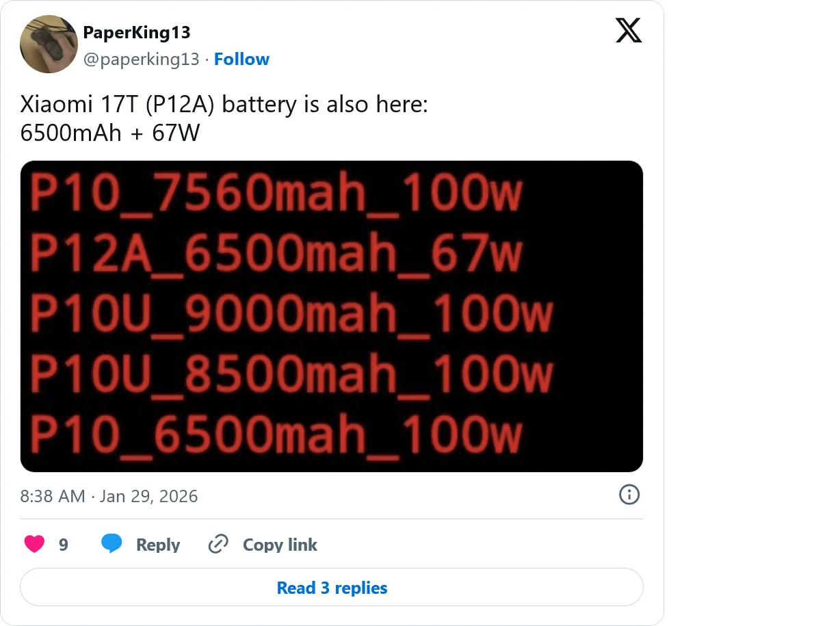The height and width of the screenshot is (626, 840).
Task: Open the info menu via the ⓘ icon
Action: pyautogui.click(x=629, y=495)
